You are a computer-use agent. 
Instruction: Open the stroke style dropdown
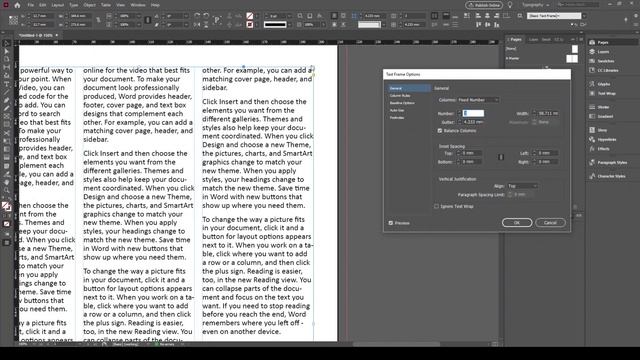click(289, 24)
